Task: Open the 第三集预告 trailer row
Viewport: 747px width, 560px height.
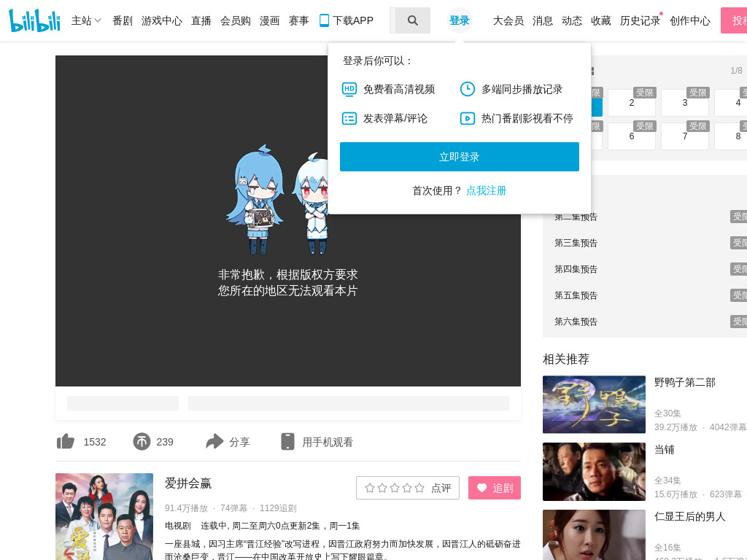Action: (x=645, y=243)
